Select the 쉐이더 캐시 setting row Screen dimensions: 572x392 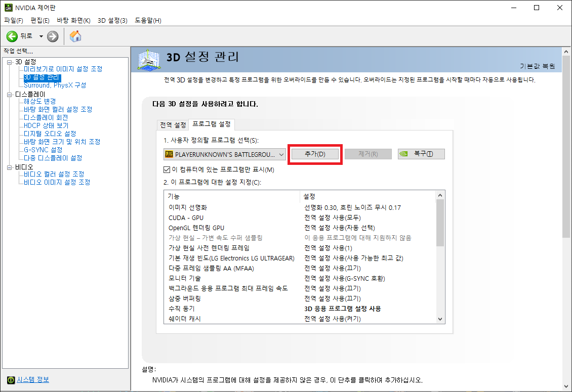[300, 319]
